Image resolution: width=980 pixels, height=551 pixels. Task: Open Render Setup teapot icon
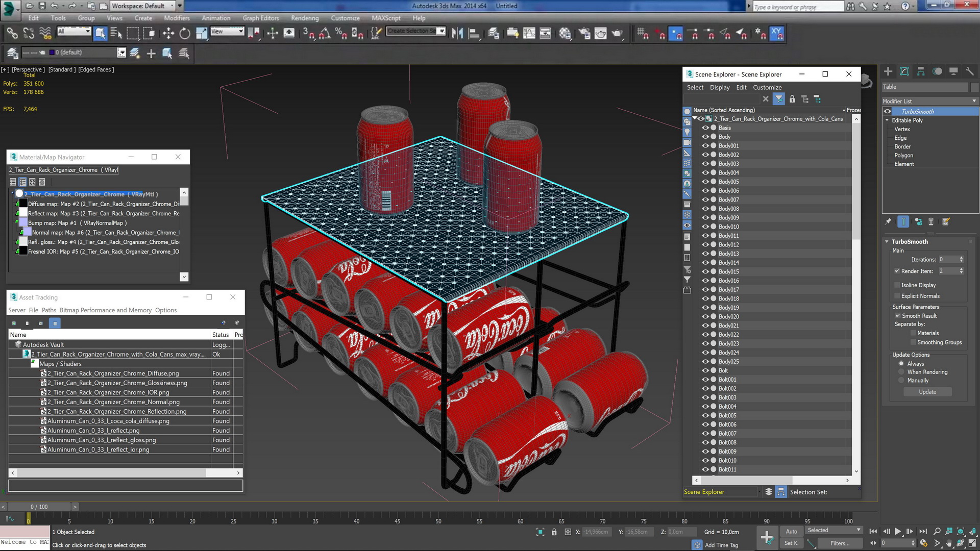tap(584, 34)
